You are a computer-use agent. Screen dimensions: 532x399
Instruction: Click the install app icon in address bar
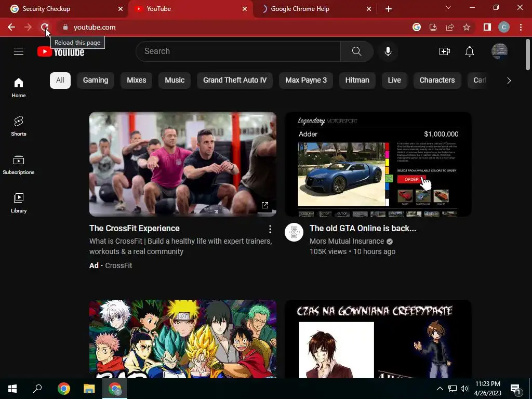coord(433,27)
